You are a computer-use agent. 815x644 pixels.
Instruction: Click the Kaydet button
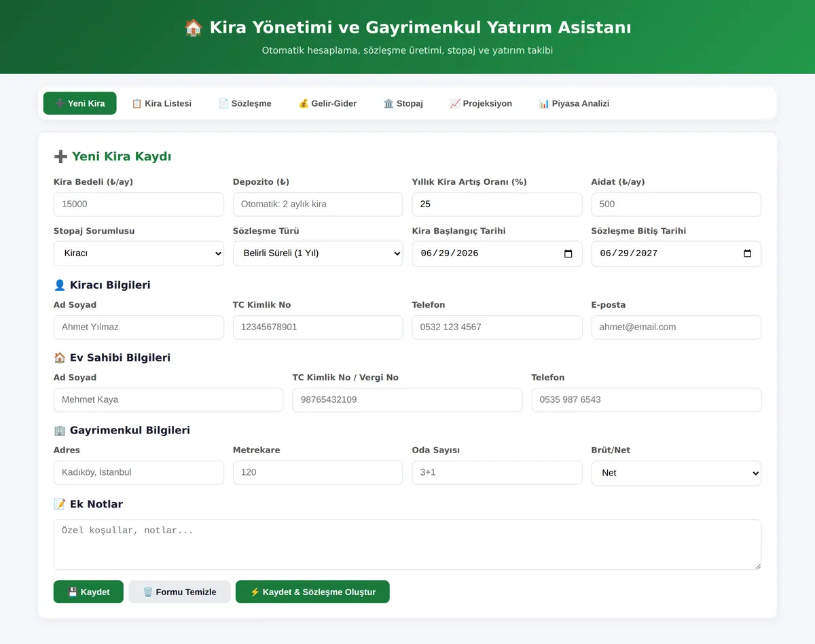point(88,592)
